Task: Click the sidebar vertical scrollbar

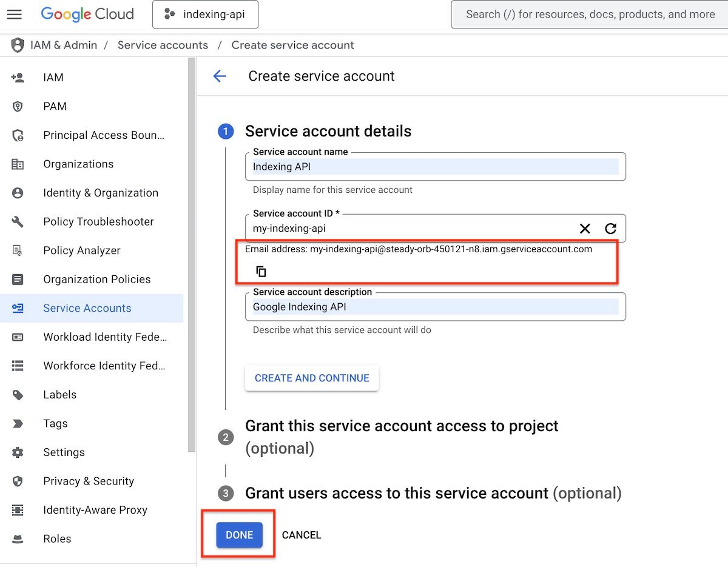Action: pos(192,255)
